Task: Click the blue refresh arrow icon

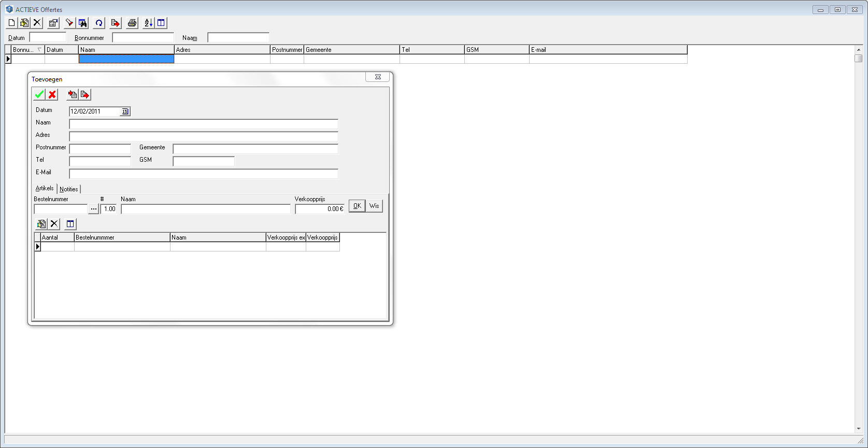Action: [x=99, y=23]
